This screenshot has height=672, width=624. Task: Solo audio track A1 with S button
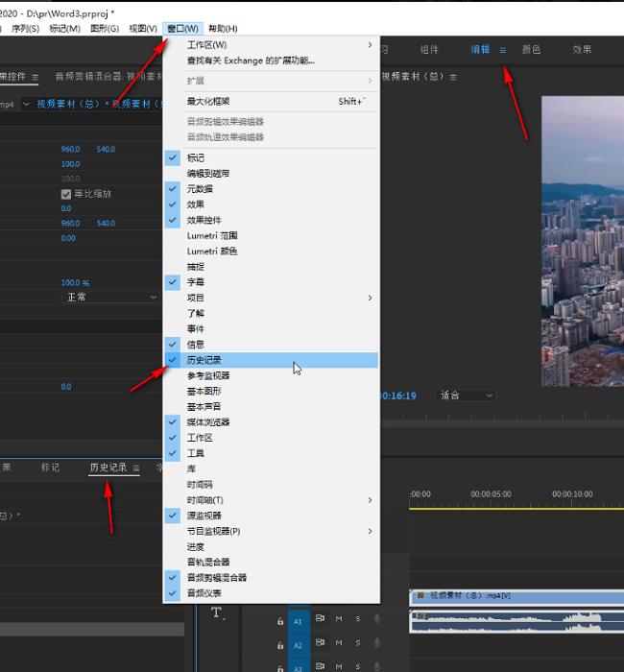[x=358, y=619]
